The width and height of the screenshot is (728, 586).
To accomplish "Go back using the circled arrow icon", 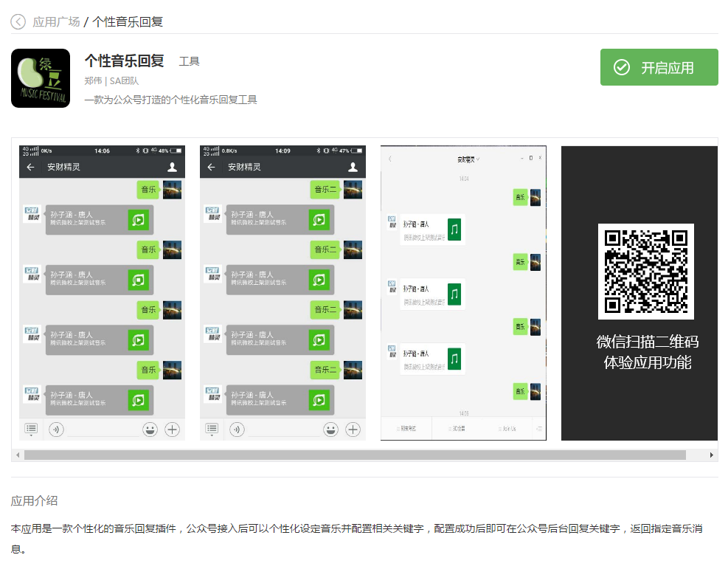I will point(18,22).
